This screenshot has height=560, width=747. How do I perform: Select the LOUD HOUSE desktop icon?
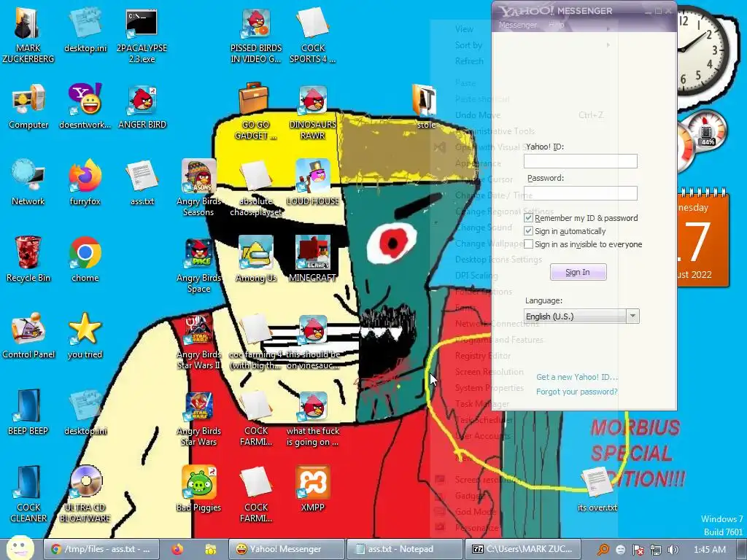(313, 182)
